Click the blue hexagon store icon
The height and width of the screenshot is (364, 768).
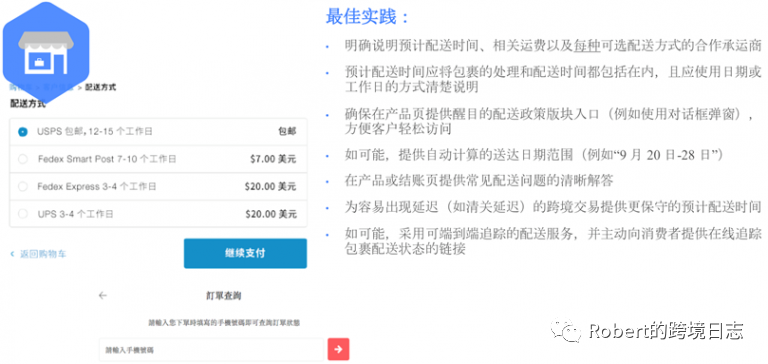47,52
